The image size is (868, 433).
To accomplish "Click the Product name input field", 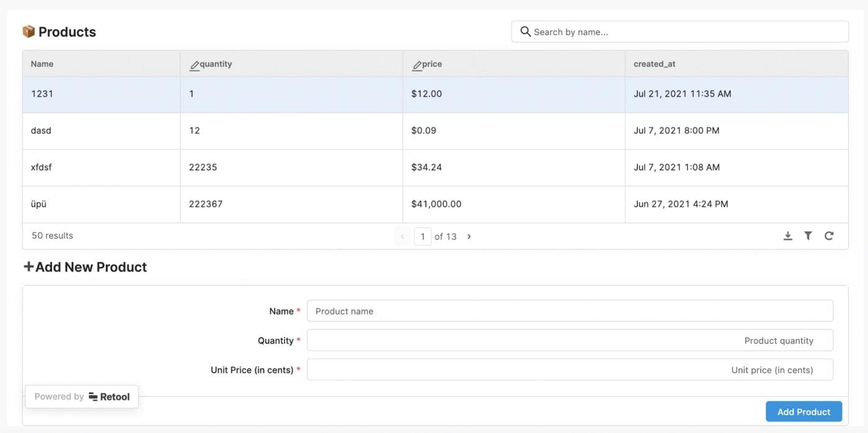I will click(x=570, y=311).
